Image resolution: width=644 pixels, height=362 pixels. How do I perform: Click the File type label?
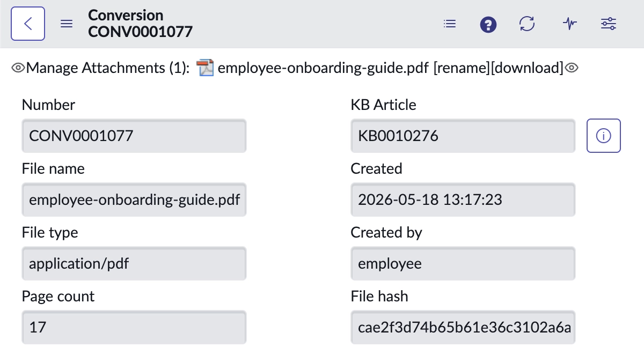pyautogui.click(x=50, y=233)
